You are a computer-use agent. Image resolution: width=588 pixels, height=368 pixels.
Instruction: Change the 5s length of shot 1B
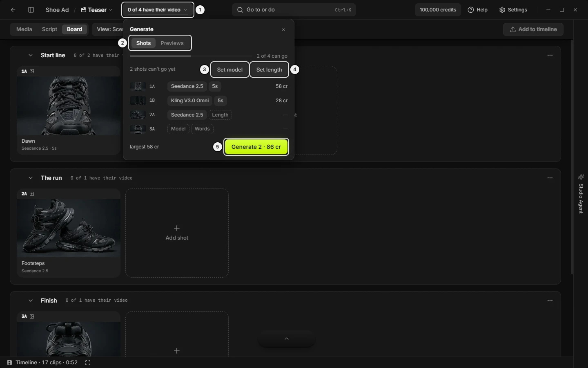pyautogui.click(x=220, y=101)
